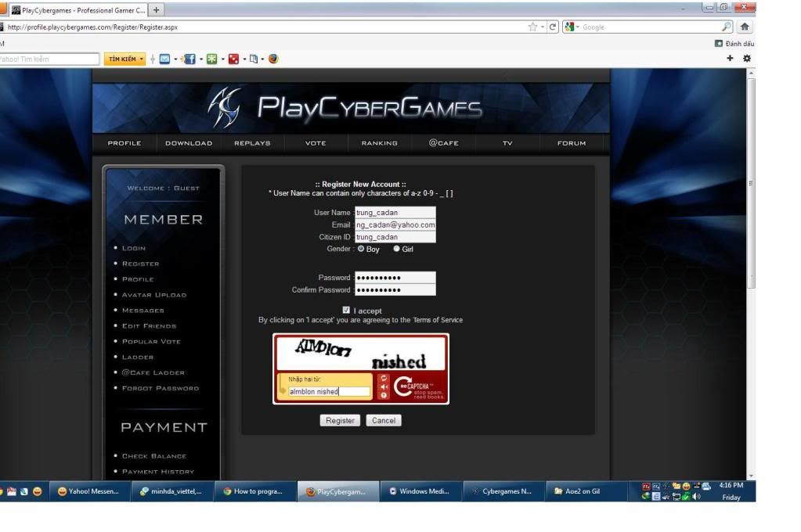Open the Tìm Kiếm search dropdown arrow
Image resolution: width=801 pixels, height=532 pixels.
142,59
